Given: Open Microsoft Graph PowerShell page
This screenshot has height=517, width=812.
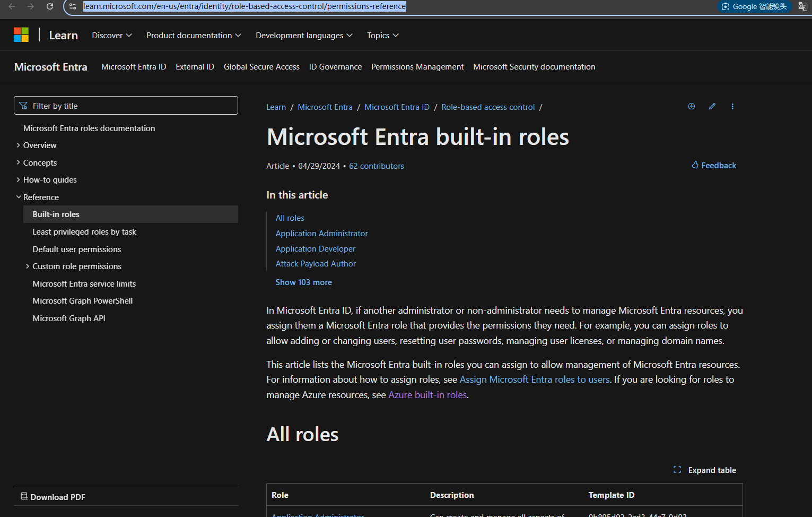Looking at the screenshot, I should click(83, 301).
